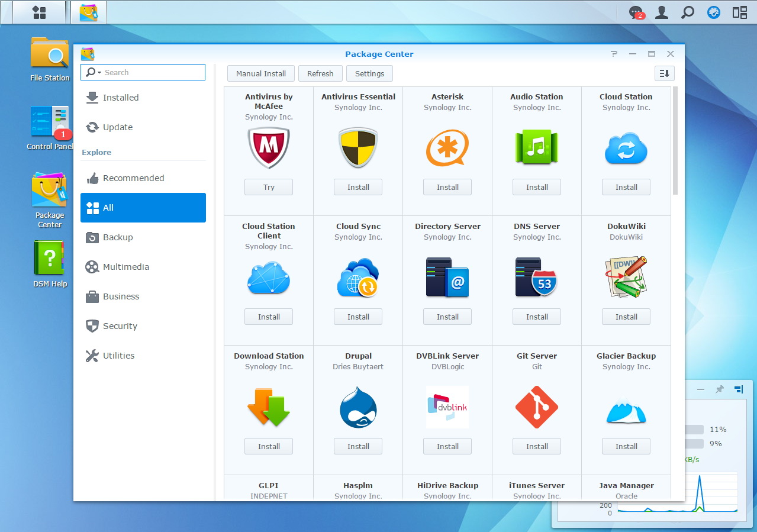Open Package Center Settings
This screenshot has width=757, height=532.
coord(370,73)
